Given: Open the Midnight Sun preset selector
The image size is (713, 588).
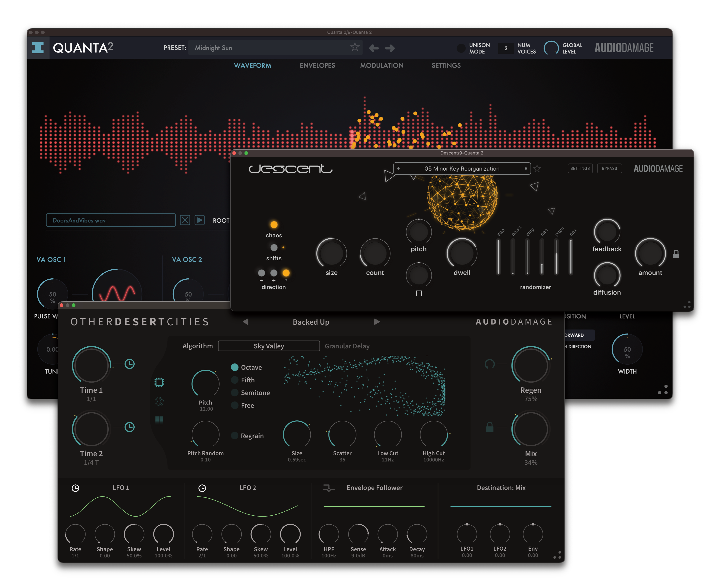Looking at the screenshot, I should (275, 48).
